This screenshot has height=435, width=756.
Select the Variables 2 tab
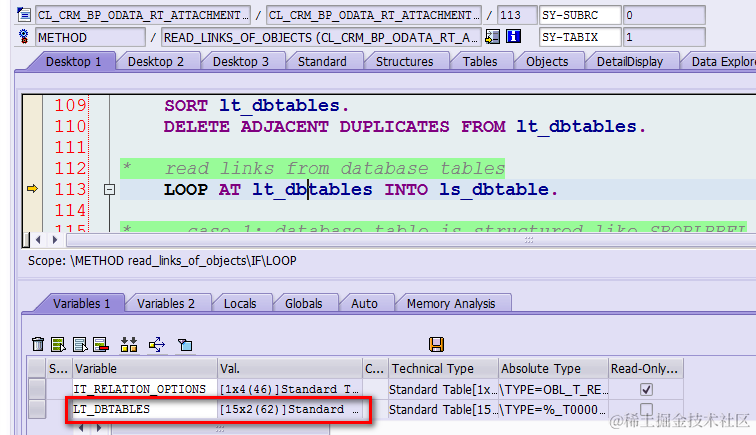pos(166,303)
